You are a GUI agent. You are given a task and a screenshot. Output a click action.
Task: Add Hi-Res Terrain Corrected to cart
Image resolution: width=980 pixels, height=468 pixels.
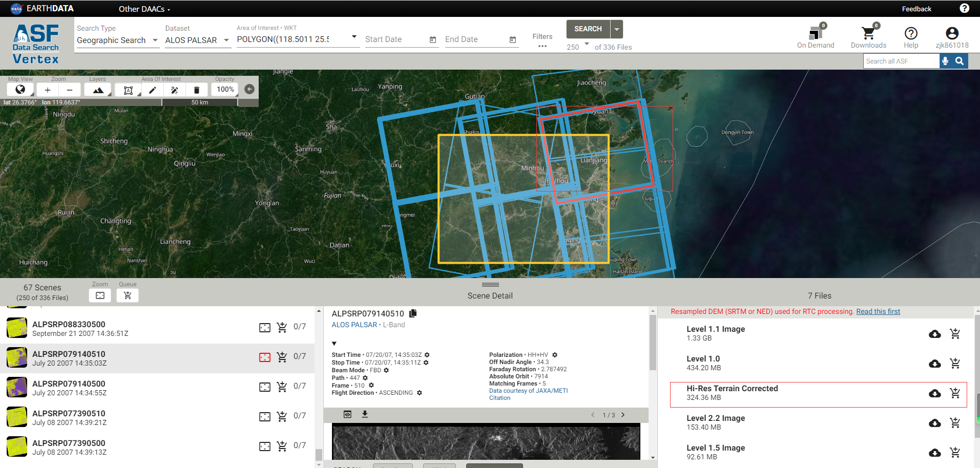coord(955,393)
